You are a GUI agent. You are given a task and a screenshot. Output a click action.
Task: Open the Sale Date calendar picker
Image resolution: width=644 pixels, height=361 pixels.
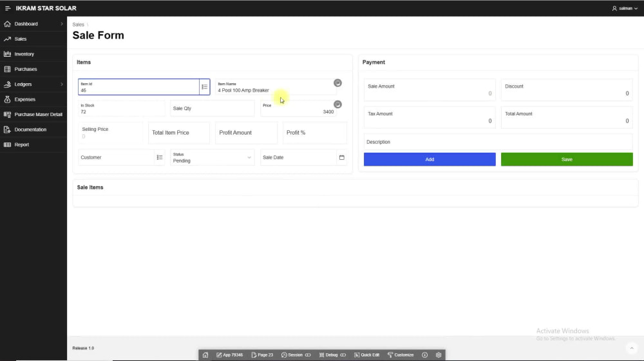[342, 157]
